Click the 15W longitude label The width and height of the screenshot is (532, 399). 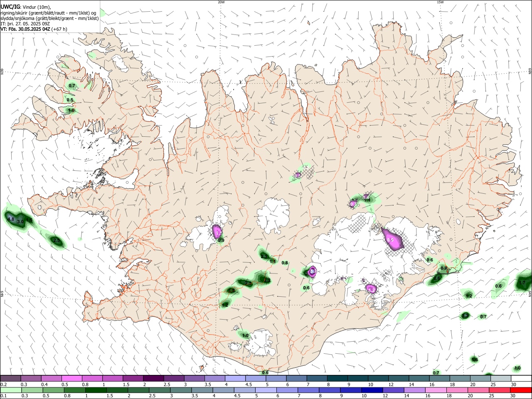pyautogui.click(x=440, y=2)
